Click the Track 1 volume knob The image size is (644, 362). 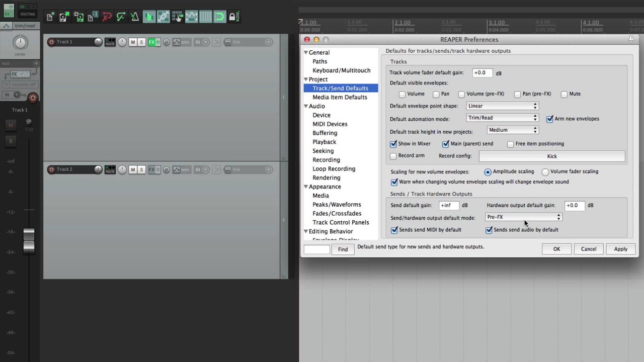[x=98, y=42]
